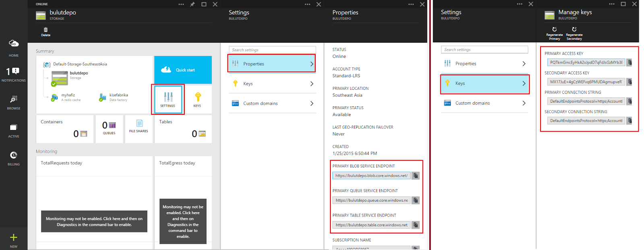Image resolution: width=644 pixels, height=250 pixels.
Task: Open Home from the left sidebar
Action: (14, 48)
